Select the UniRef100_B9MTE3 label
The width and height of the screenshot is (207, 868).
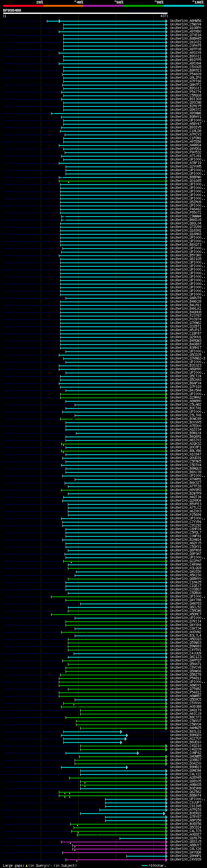[x=186, y=71]
